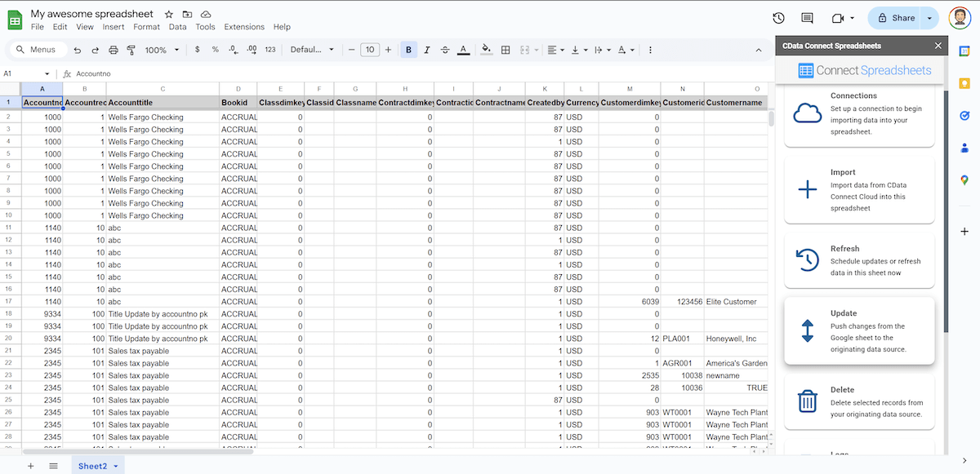Screen dimensions: 980x474
Task: Toggle bold formatting in the toolbar
Action: point(408,49)
